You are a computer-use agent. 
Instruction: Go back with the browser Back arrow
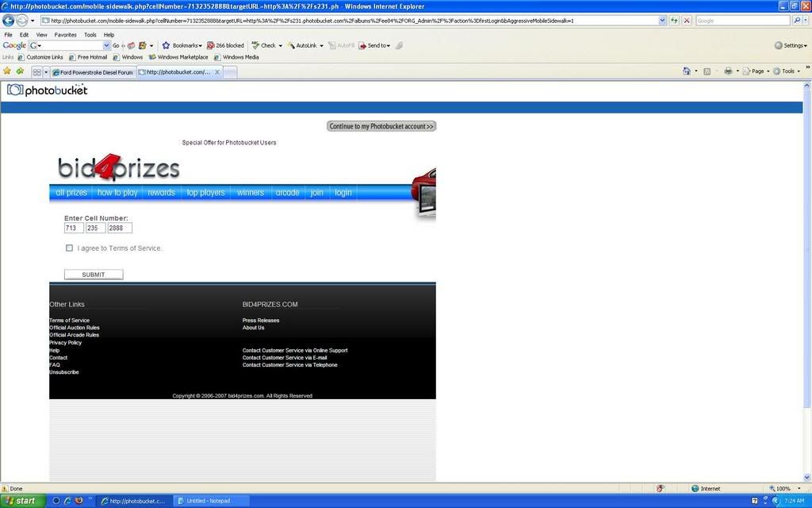tap(8, 21)
